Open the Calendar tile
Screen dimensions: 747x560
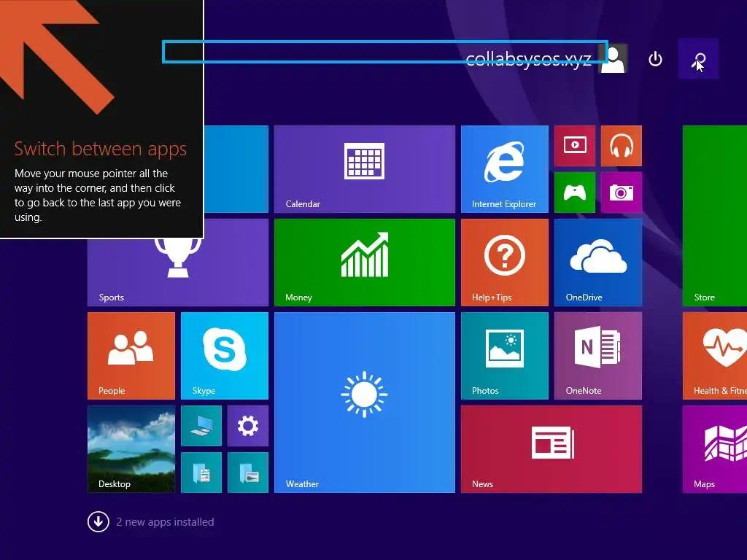(x=365, y=169)
